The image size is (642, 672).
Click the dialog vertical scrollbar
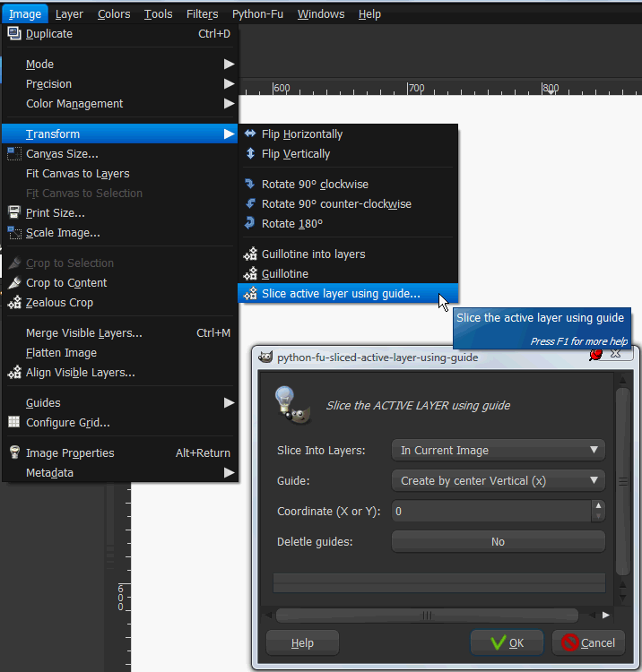[x=622, y=481]
